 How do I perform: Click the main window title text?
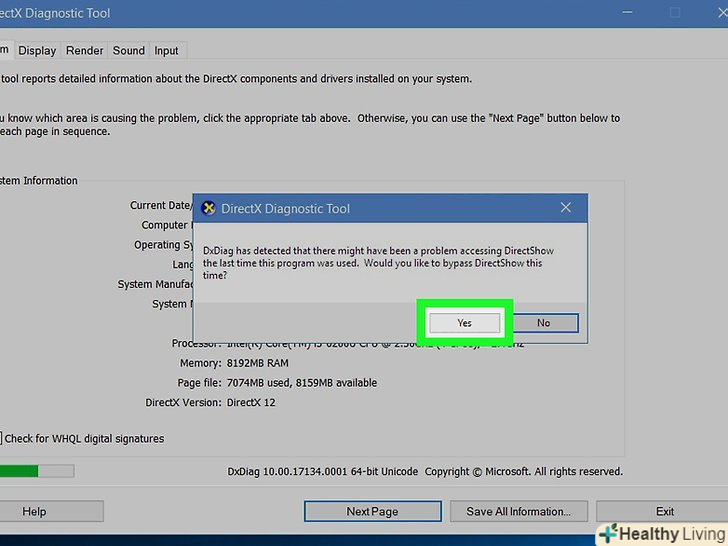(55, 13)
